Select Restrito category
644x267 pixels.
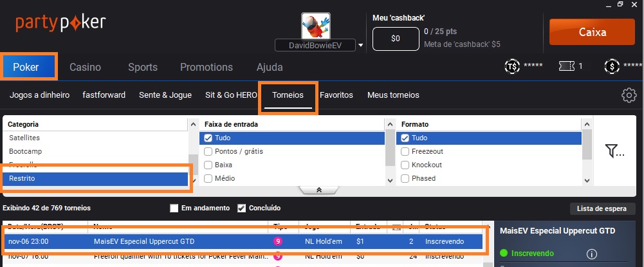pos(95,178)
